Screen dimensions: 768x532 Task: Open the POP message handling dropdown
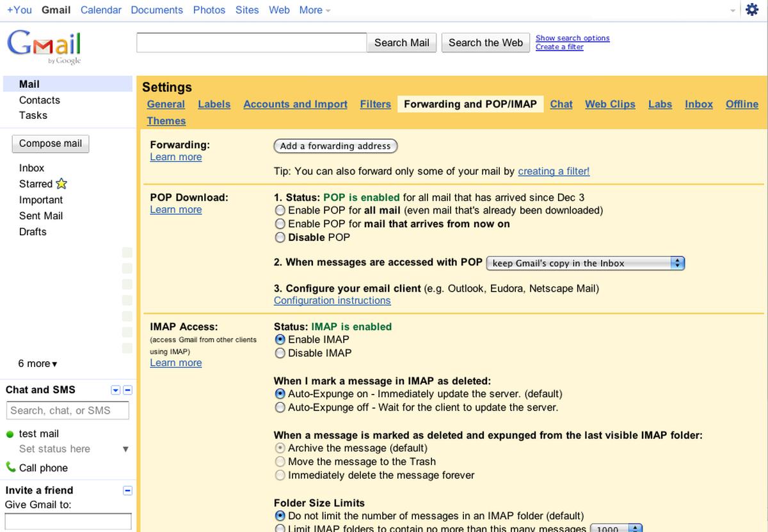point(585,263)
